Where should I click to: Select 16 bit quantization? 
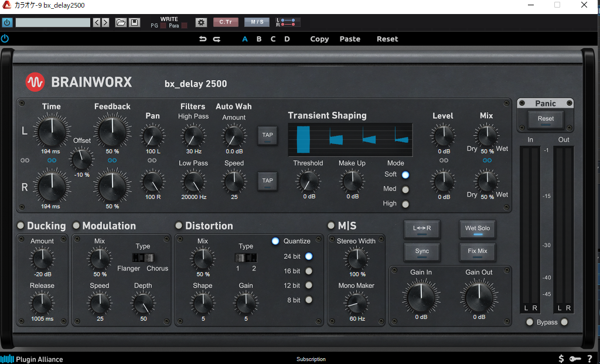tap(308, 271)
